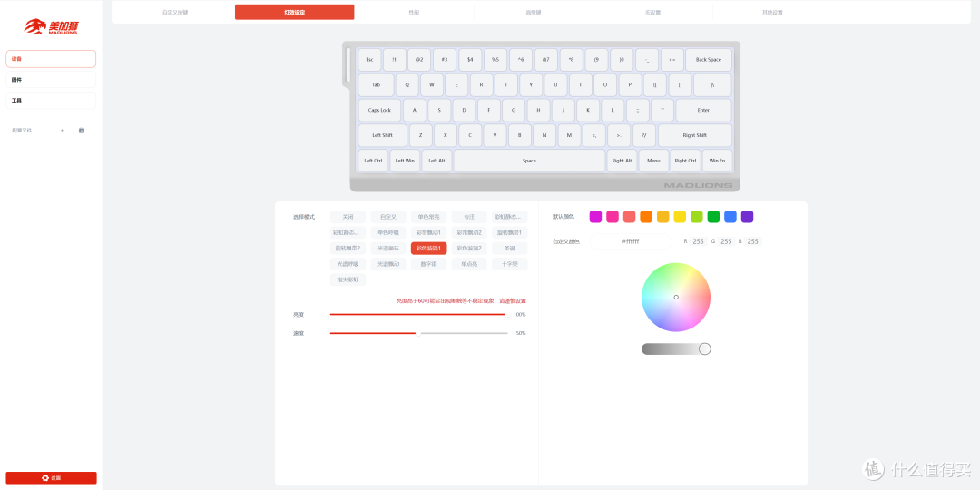Choose the 数字雨 lighting mode
The width and height of the screenshot is (980, 490).
tap(428, 264)
